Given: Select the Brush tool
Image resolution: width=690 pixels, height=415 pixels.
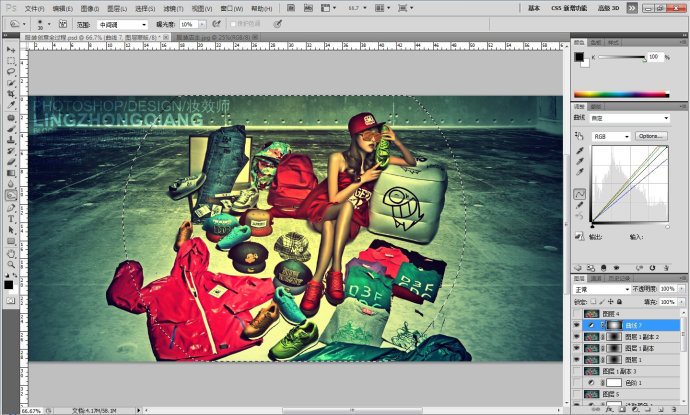Looking at the screenshot, I should click(x=11, y=129).
